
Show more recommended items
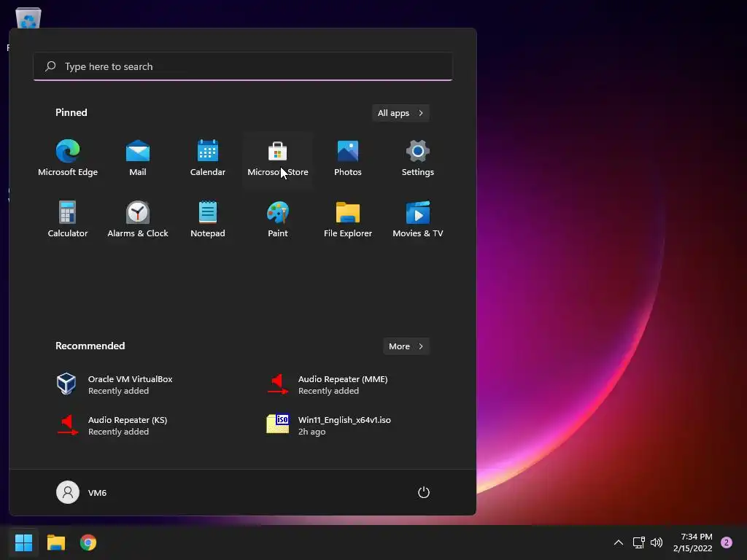tap(406, 346)
